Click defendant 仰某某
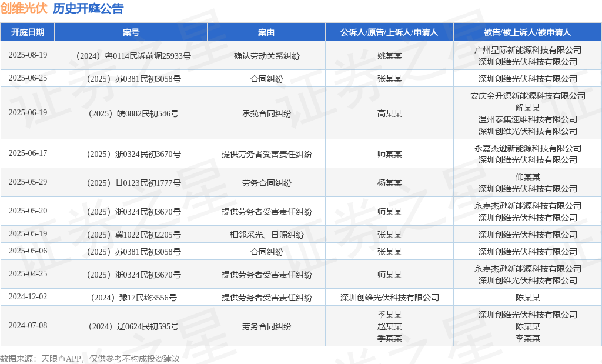Viewport: 602px width, 364px height. pos(527,178)
